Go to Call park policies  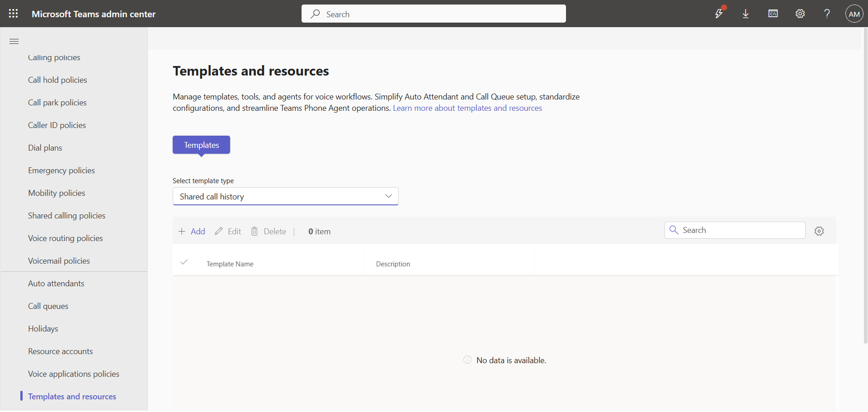pos(57,102)
